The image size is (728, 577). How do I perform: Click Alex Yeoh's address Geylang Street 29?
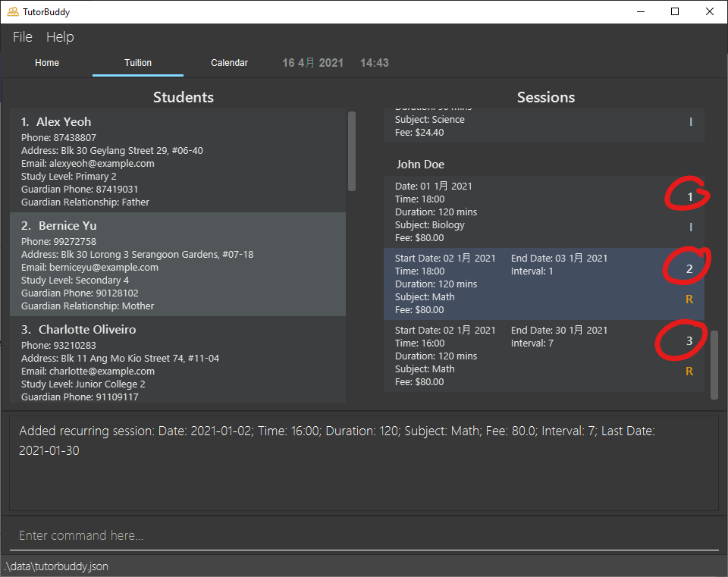[x=112, y=150]
